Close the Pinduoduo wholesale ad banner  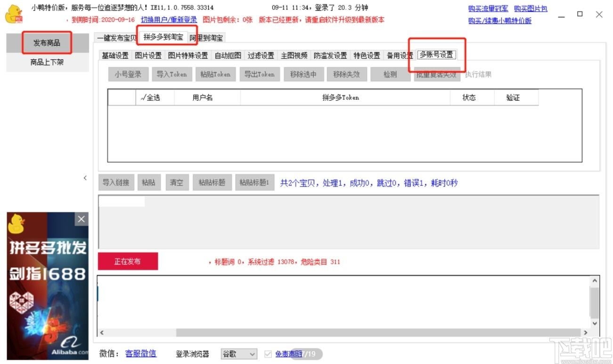[x=82, y=219]
